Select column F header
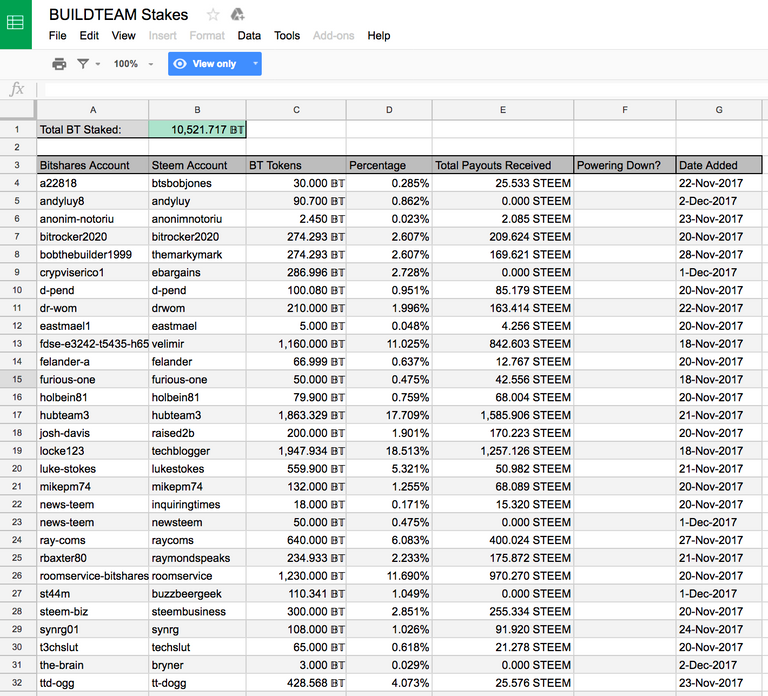Viewport: 768px width, 696px height. coord(625,110)
